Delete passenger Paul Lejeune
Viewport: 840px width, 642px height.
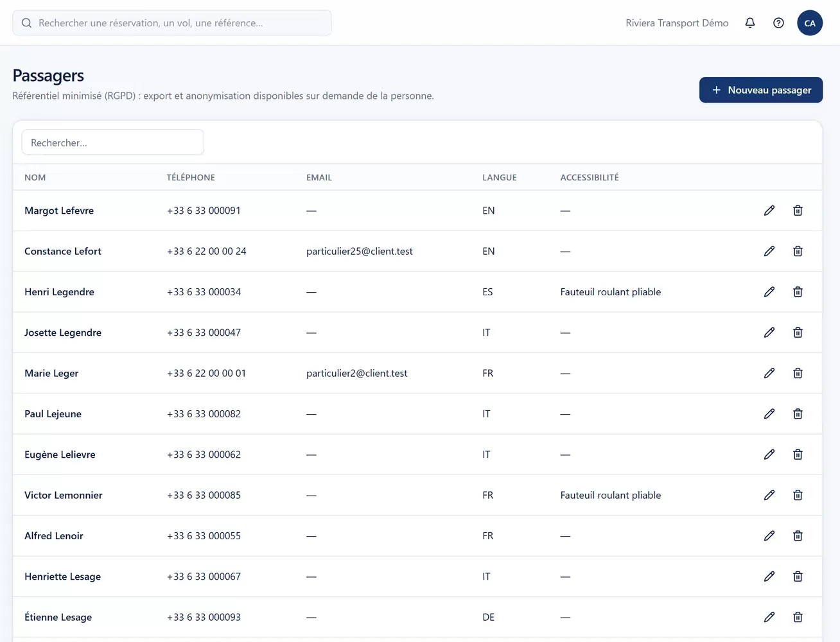[x=798, y=414]
